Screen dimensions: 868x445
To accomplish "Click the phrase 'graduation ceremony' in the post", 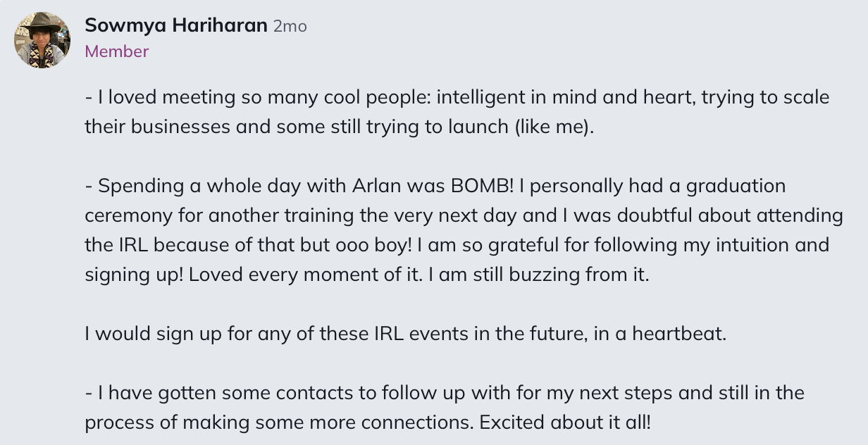I will click(x=435, y=201).
